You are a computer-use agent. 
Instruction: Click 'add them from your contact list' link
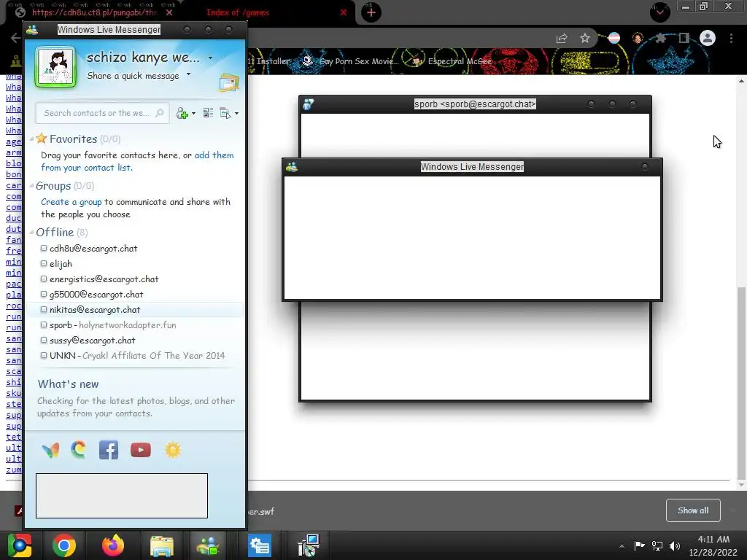coord(137,161)
